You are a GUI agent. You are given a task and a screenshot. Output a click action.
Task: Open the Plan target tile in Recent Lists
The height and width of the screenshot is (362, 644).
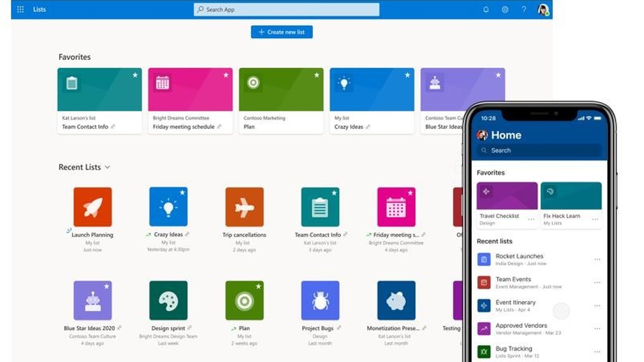(x=245, y=300)
